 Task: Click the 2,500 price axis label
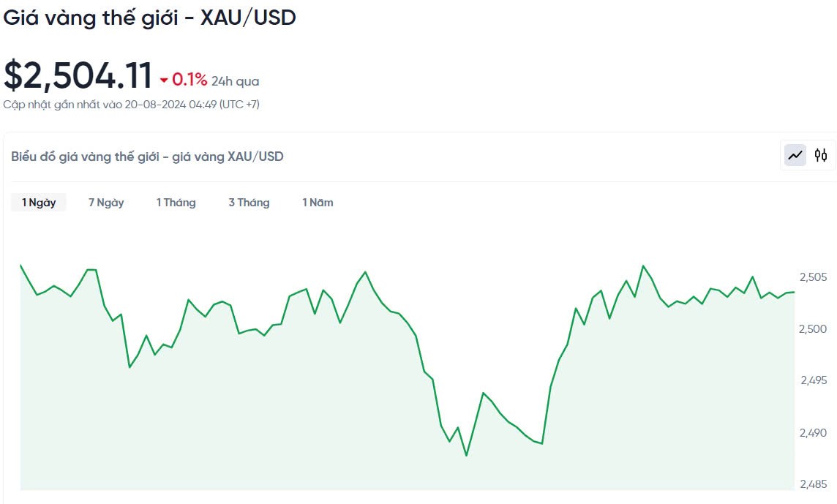[x=813, y=329]
